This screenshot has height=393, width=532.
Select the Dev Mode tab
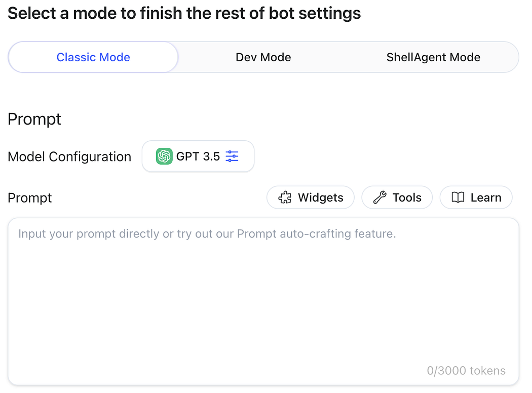(263, 57)
